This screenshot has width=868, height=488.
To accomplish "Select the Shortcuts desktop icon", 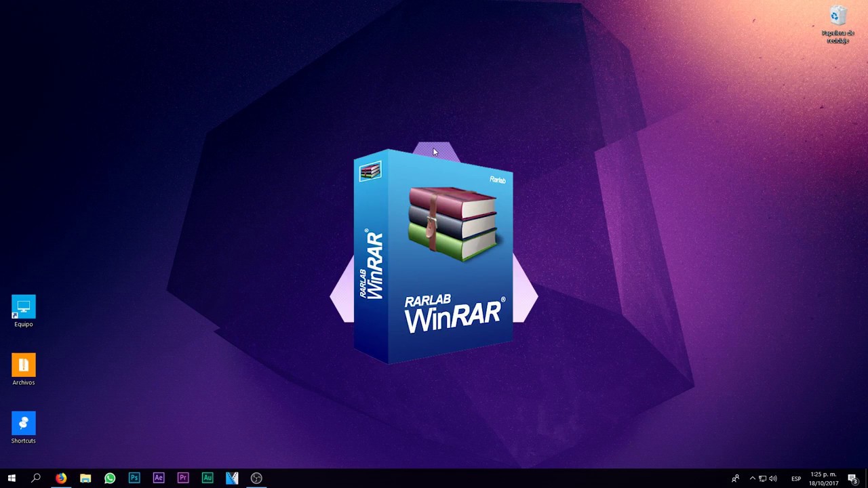I will 24,428.
